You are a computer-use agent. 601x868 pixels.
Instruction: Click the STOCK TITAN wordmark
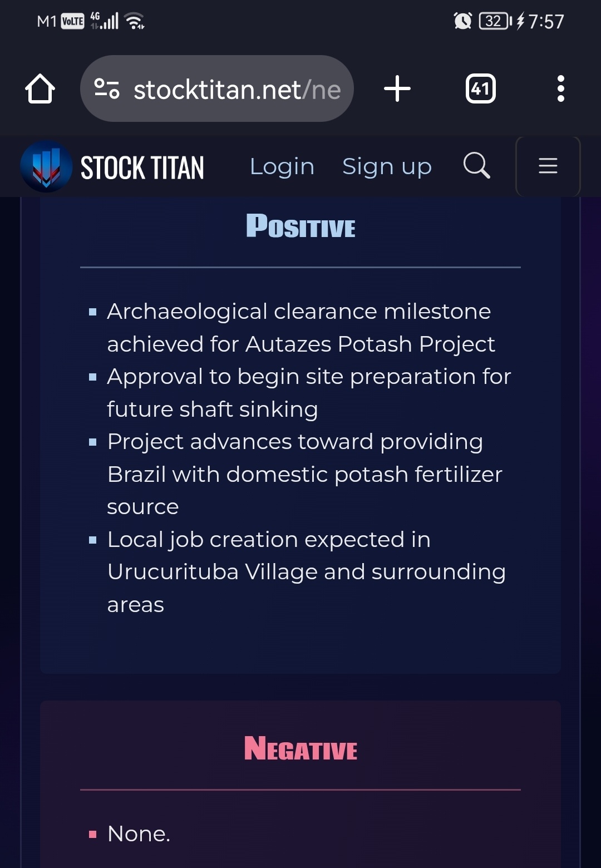142,167
